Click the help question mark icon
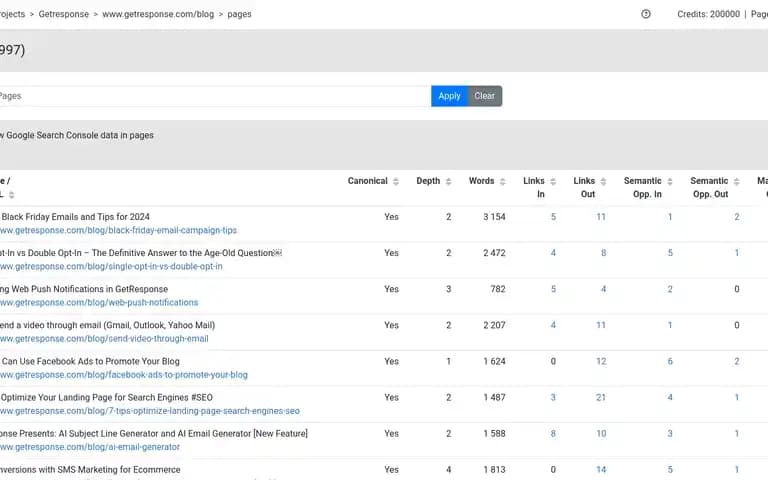The width and height of the screenshot is (768, 480). pyautogui.click(x=646, y=14)
